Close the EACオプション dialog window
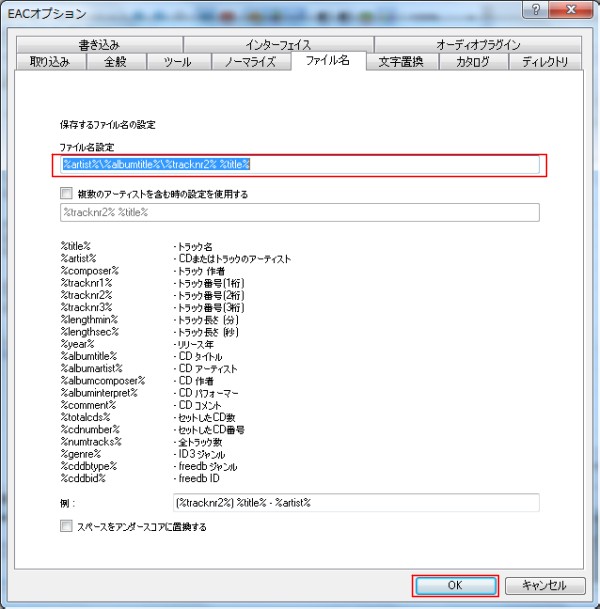The height and width of the screenshot is (609, 600). click(572, 10)
